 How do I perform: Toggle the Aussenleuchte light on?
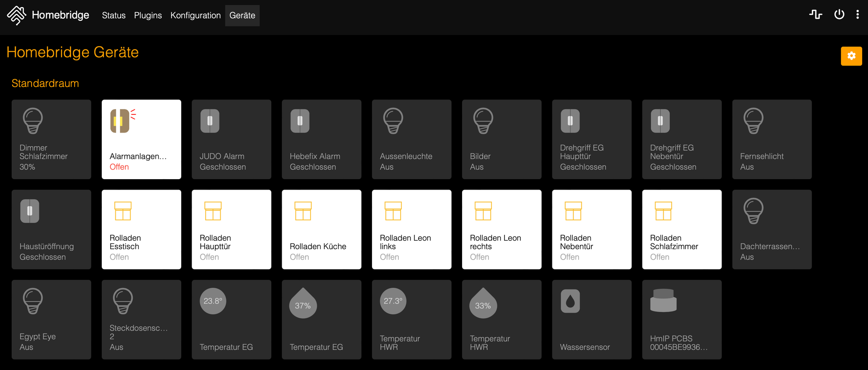[x=411, y=139]
